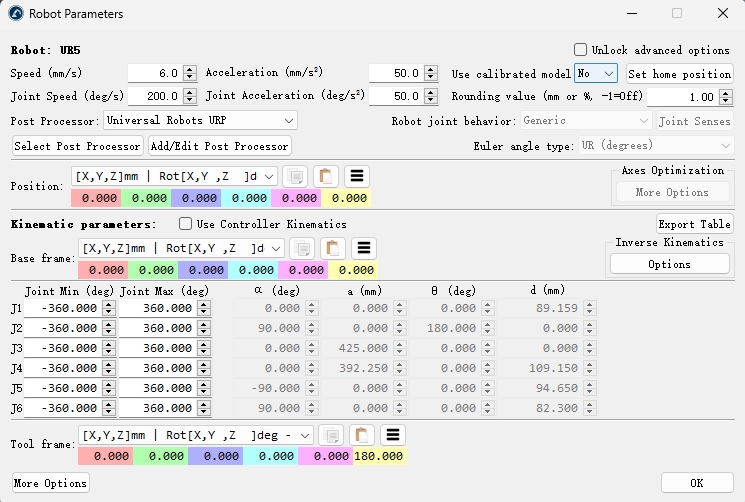The height and width of the screenshot is (502, 745).
Task: Open the Base frame hamburger menu
Action: [364, 247]
